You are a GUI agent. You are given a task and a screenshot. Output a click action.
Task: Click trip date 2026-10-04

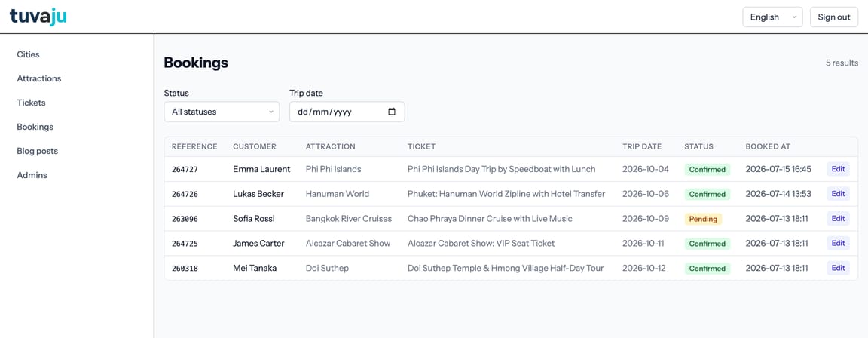click(646, 169)
